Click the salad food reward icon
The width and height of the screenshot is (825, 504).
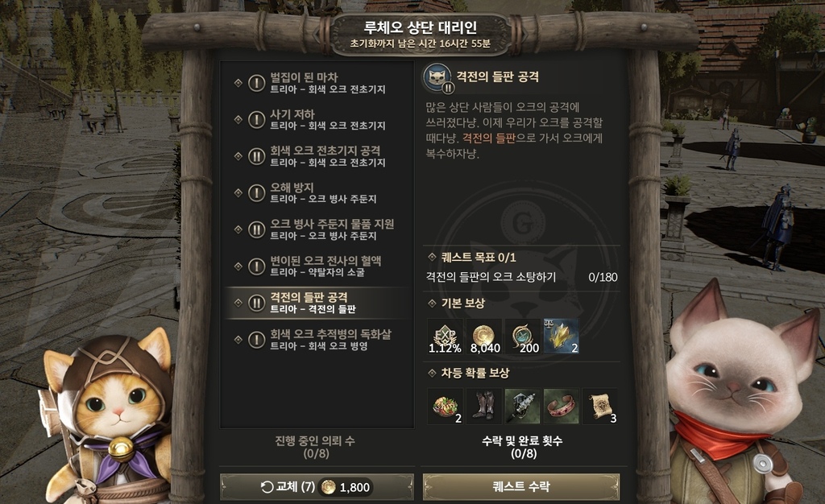pos(445,407)
